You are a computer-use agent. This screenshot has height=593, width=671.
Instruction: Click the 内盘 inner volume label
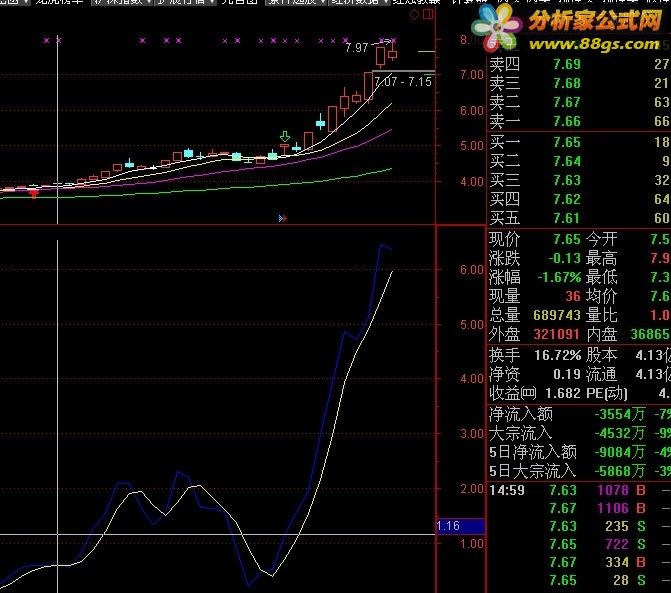(x=601, y=334)
